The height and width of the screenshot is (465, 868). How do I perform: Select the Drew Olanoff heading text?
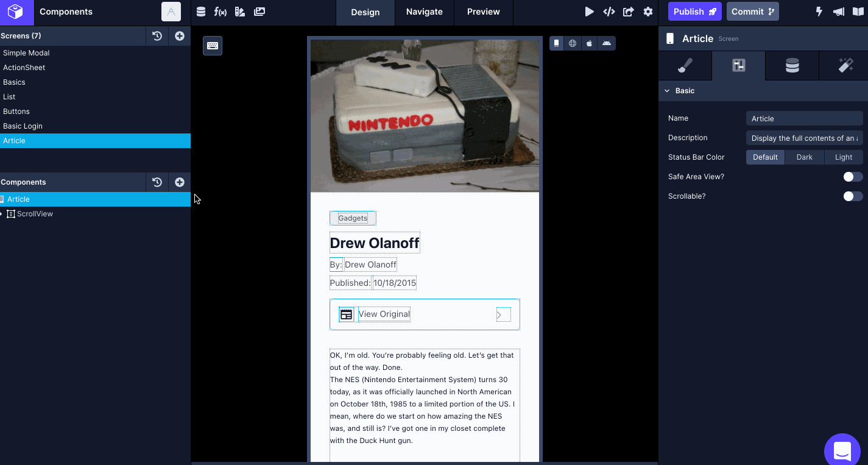coord(375,243)
